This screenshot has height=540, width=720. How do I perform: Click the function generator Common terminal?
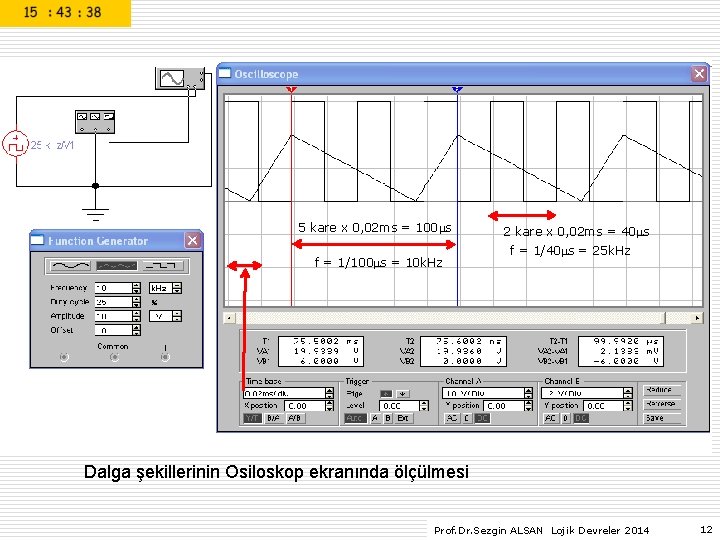coord(114,357)
